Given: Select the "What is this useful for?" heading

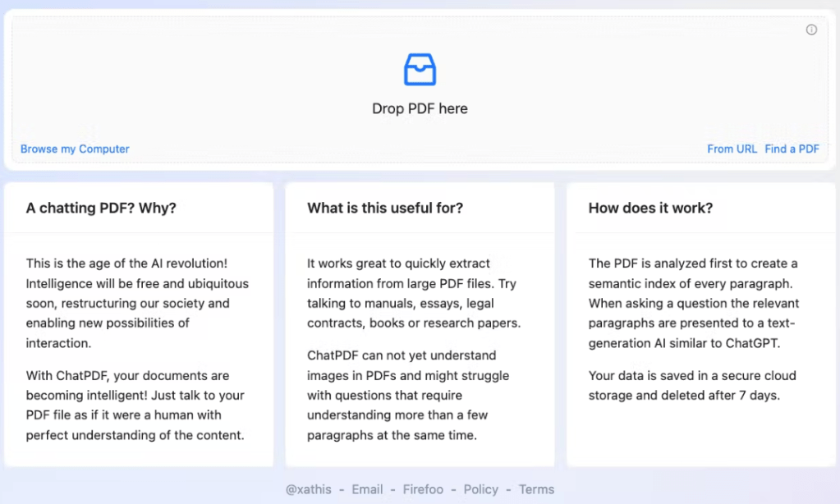Looking at the screenshot, I should (385, 208).
